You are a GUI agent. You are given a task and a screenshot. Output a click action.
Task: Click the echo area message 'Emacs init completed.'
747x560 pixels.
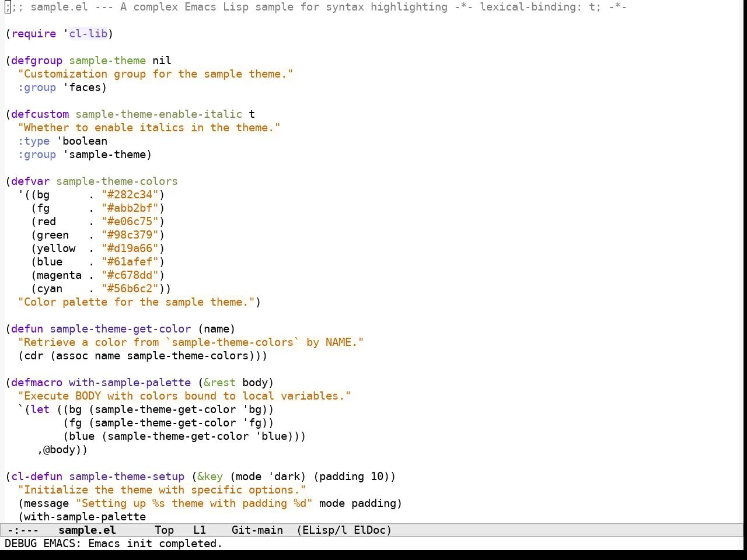click(155, 544)
